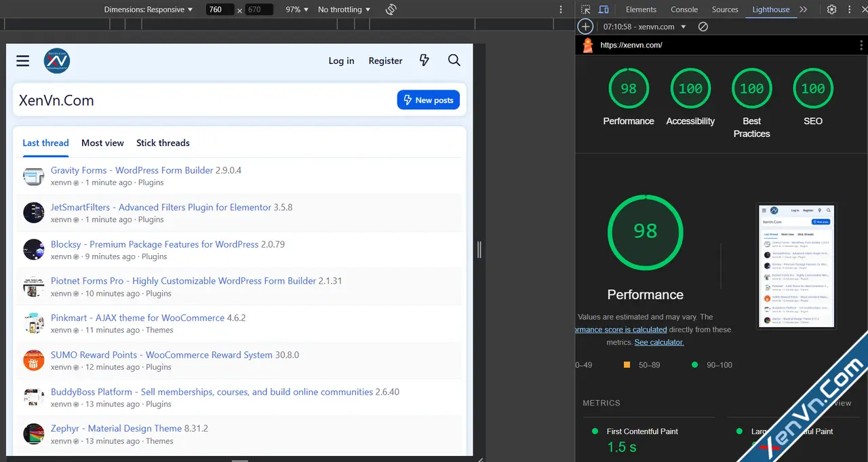Open the site search magnifier icon
868x462 pixels.
click(454, 60)
